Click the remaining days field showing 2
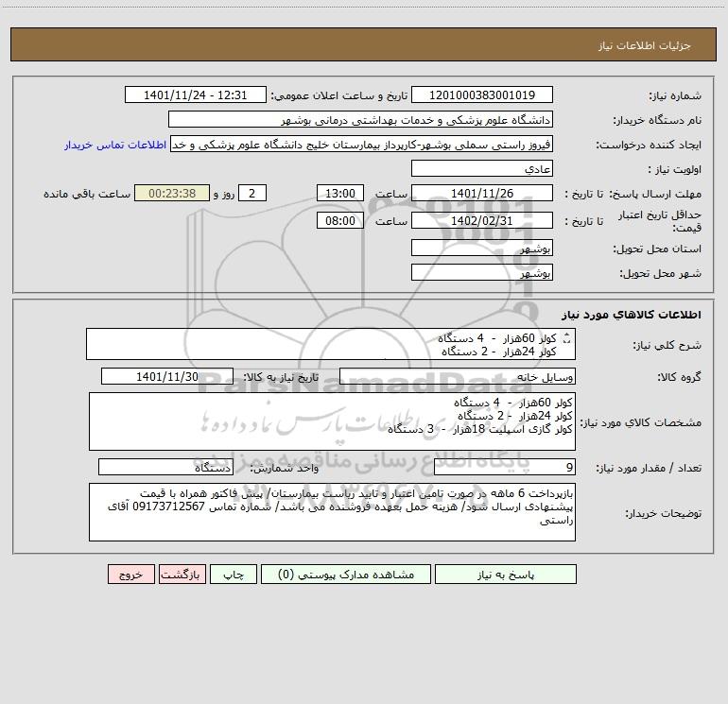This screenshot has width=728, height=704. tap(252, 193)
